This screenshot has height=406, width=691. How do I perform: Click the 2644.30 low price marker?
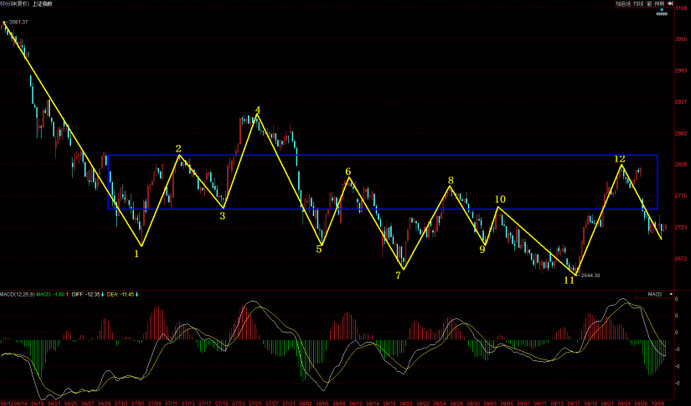(589, 275)
